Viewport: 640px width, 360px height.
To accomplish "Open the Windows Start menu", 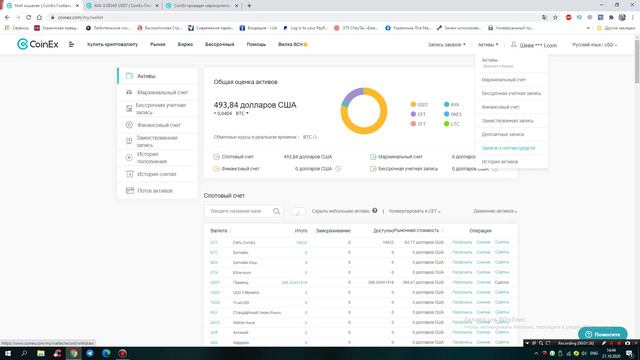I will coord(7,353).
